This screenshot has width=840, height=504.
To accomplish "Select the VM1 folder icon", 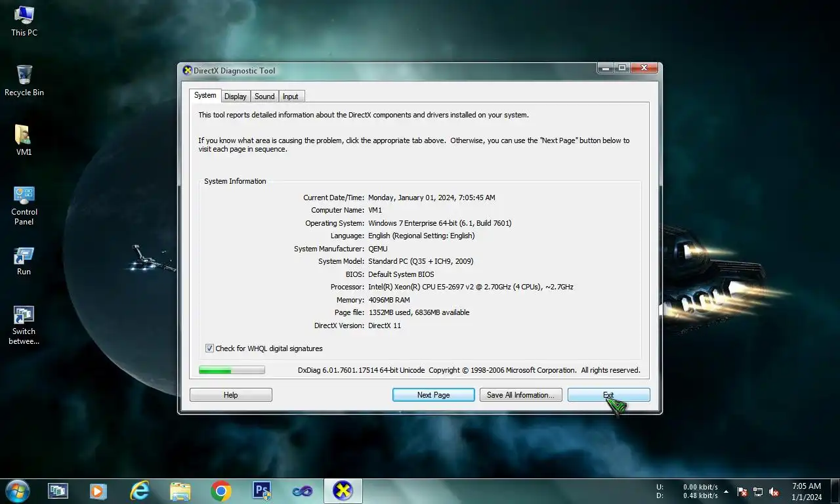I will click(24, 140).
